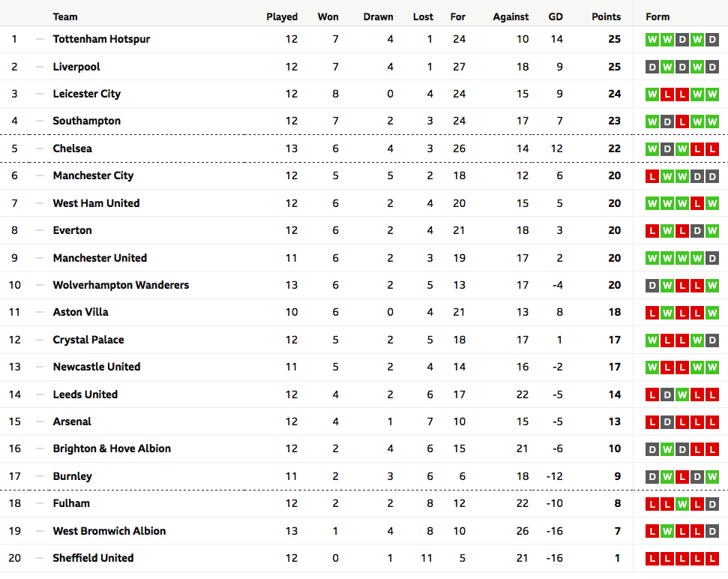Click the position movement dash beside Arsenal

click(40, 421)
